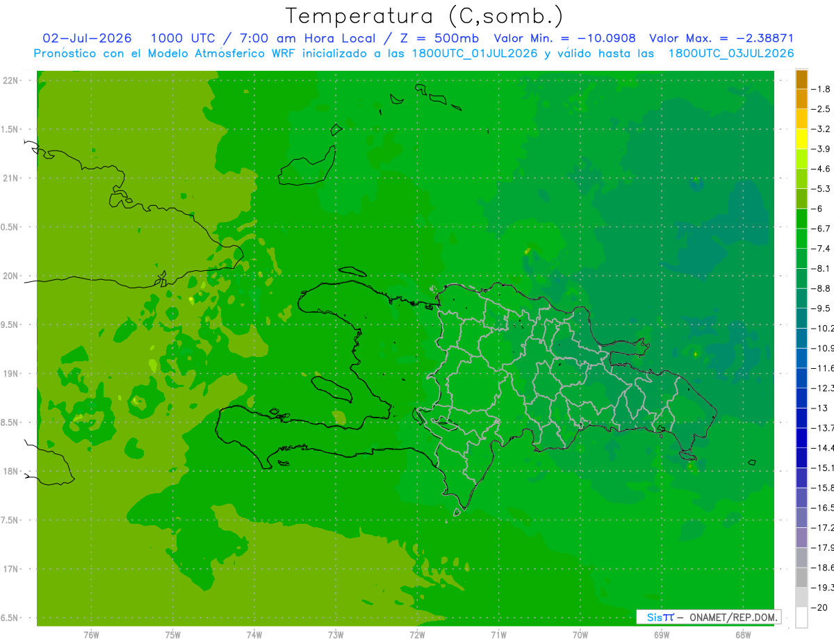
Task: Click the legend value "-11.6"
Action: pos(823,368)
